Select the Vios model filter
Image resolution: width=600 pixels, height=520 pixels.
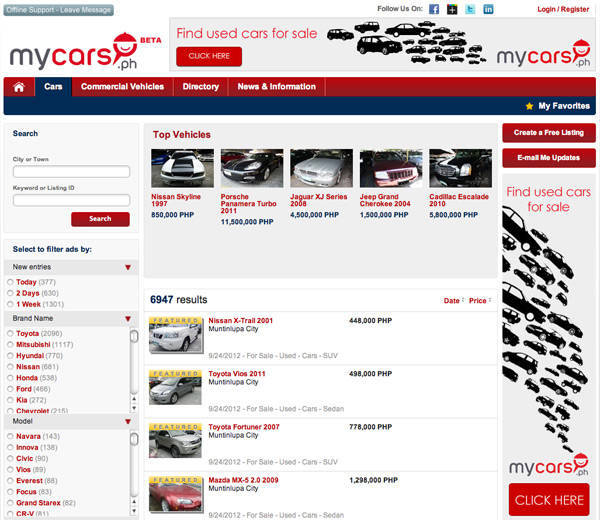coord(10,469)
